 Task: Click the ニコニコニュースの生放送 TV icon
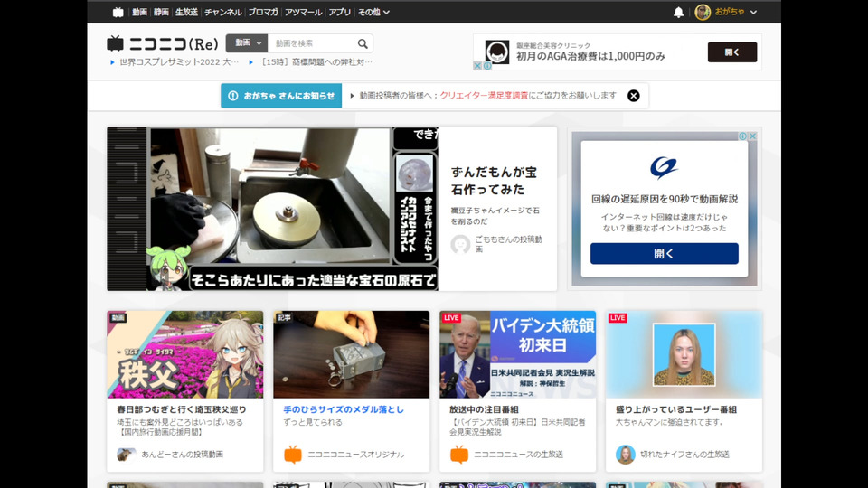point(459,455)
